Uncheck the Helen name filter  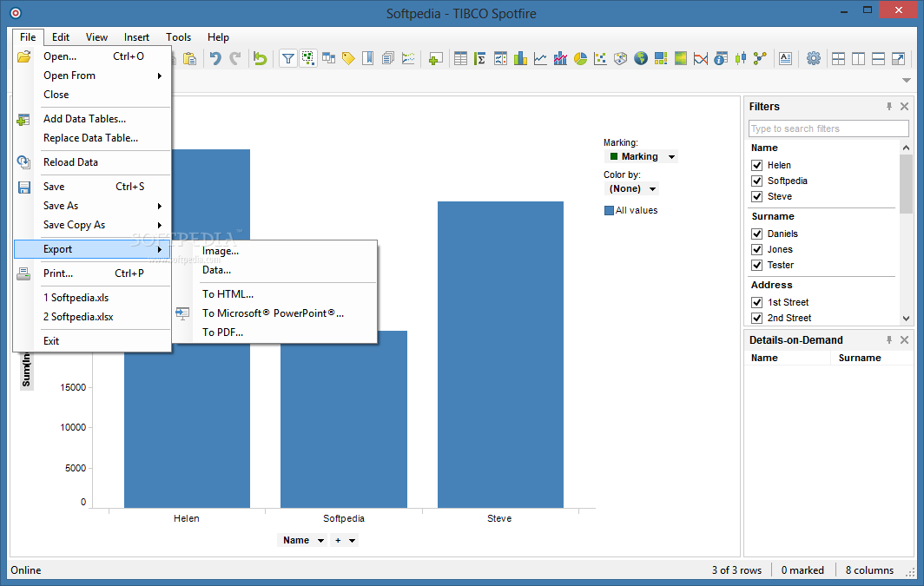[757, 166]
